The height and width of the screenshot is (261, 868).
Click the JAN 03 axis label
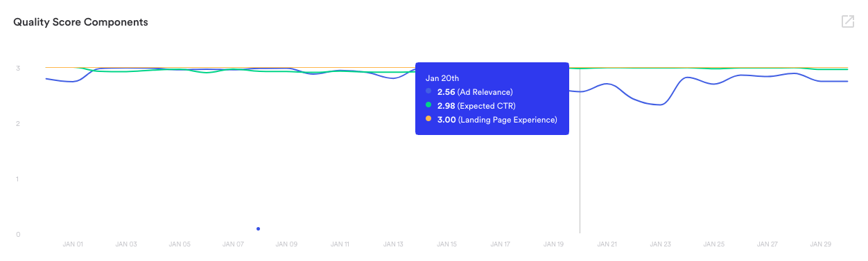coord(126,244)
